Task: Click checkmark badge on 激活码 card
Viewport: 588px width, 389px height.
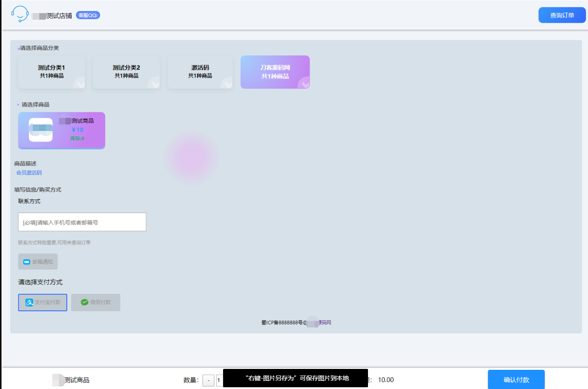Action: (227, 83)
